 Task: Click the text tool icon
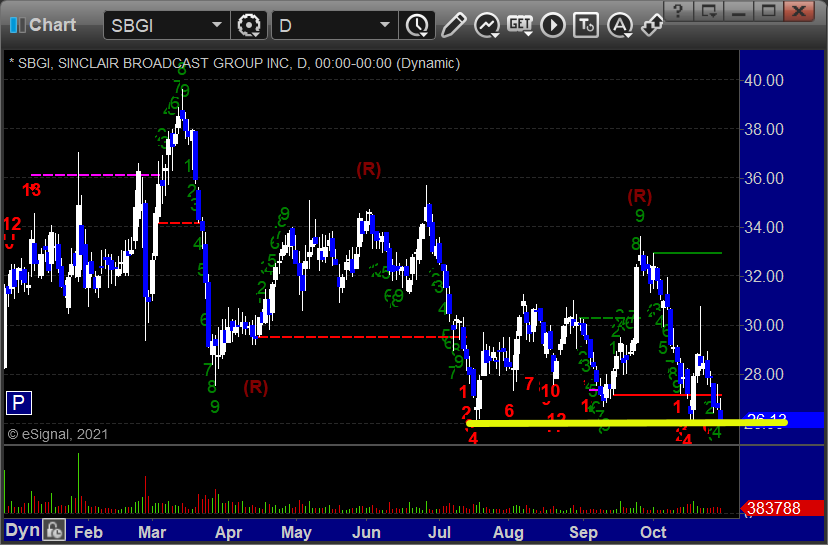pos(586,25)
